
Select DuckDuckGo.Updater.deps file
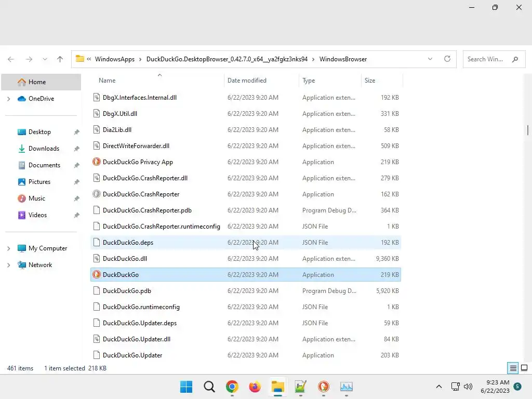click(246, 323)
